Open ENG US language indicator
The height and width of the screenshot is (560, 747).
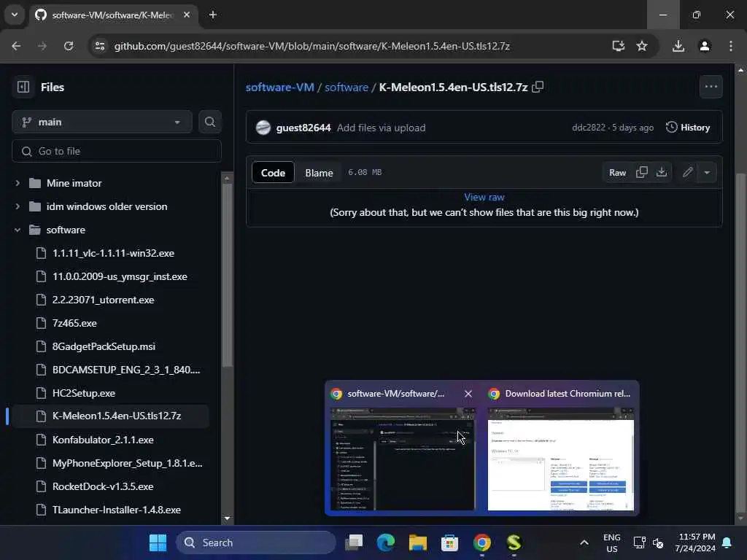(x=612, y=542)
